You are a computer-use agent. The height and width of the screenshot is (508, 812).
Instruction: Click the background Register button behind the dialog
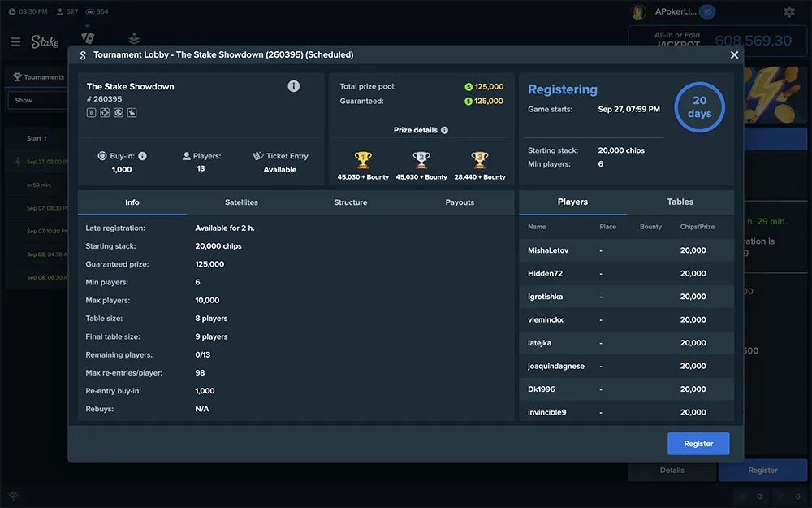(762, 470)
